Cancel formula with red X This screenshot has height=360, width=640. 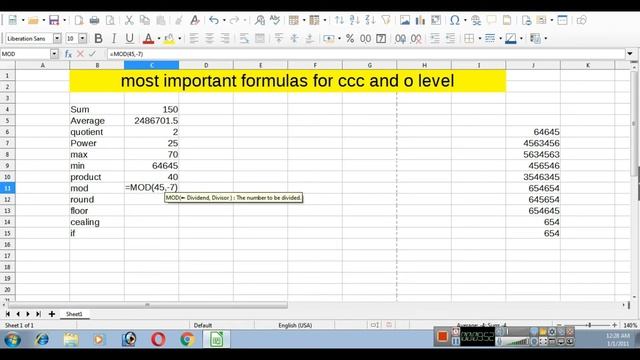pos(80,54)
